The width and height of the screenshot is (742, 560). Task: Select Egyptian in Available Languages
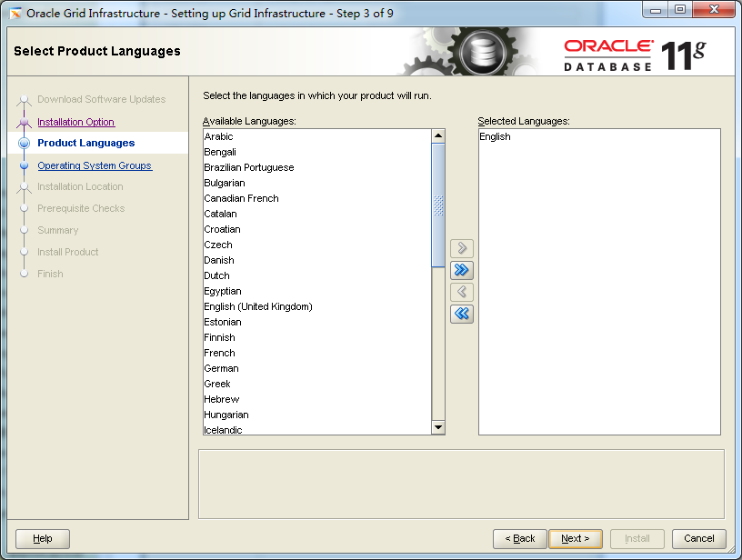pyautogui.click(x=317, y=291)
